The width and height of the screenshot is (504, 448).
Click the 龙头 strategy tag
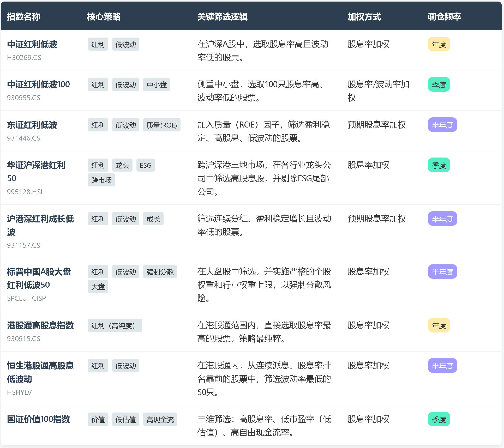coord(122,165)
